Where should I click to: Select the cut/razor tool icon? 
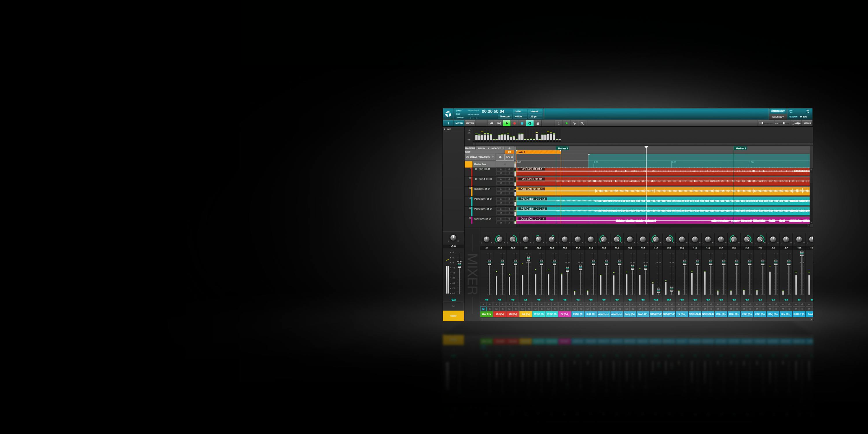(575, 124)
